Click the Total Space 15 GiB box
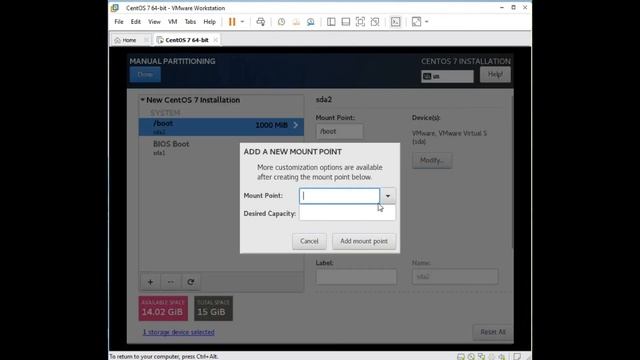The width and height of the screenshot is (640, 360). click(x=213, y=308)
